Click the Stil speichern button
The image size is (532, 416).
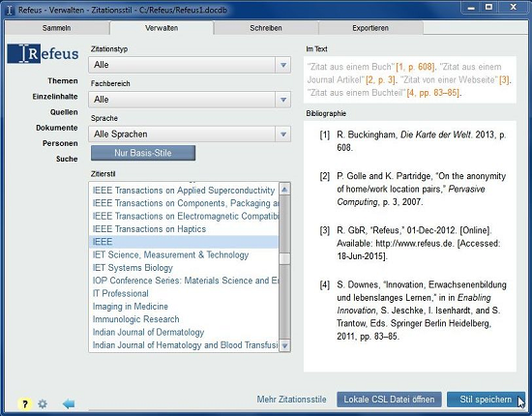tap(486, 400)
